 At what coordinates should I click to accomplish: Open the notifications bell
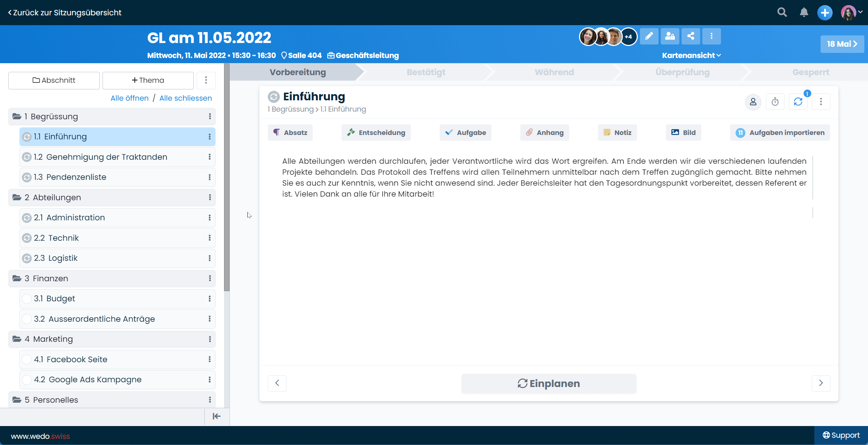[804, 12]
